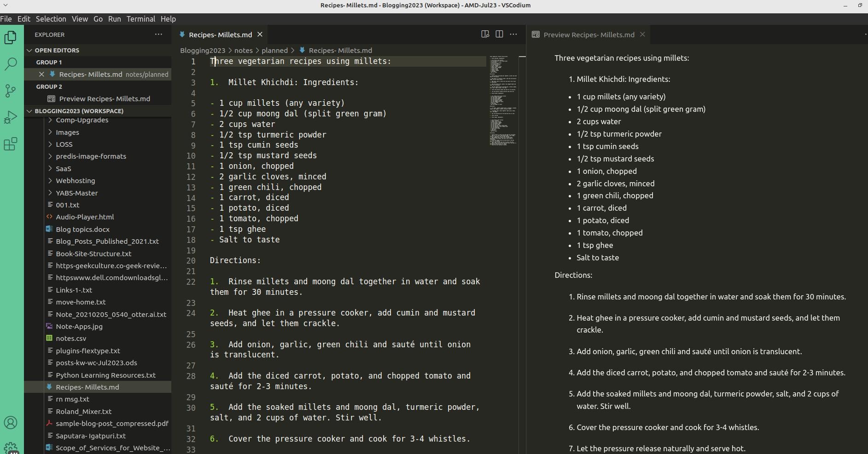
Task: Click sample-blog-post_compressed.pdf file icon
Action: [49, 423]
